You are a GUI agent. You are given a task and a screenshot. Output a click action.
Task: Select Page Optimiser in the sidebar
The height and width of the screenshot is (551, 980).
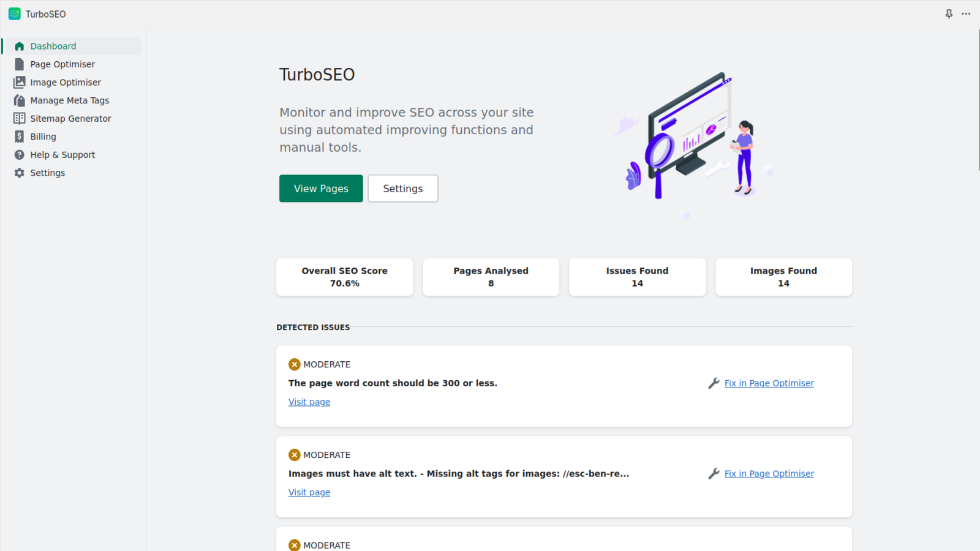coord(62,64)
